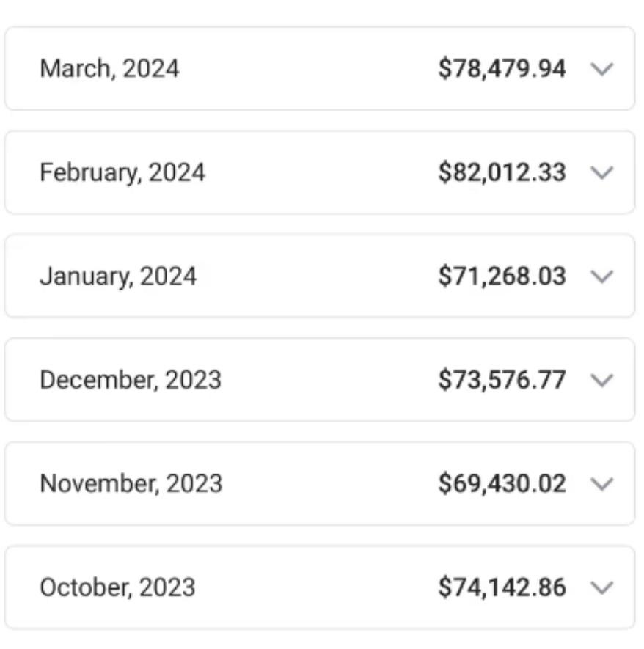Expand the February, 2024 chevron arrow
644x649 pixels.
(x=601, y=173)
